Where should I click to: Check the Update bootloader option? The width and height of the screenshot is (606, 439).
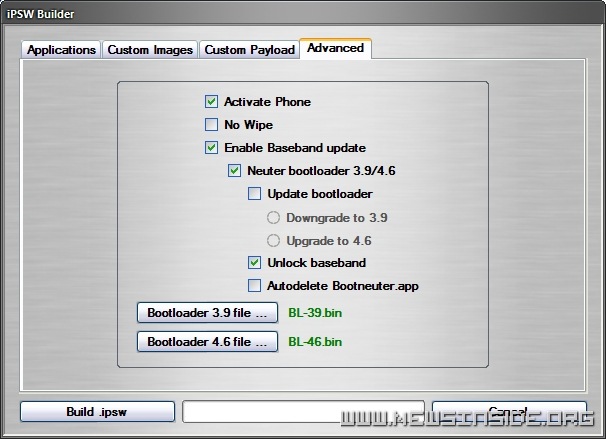(254, 194)
